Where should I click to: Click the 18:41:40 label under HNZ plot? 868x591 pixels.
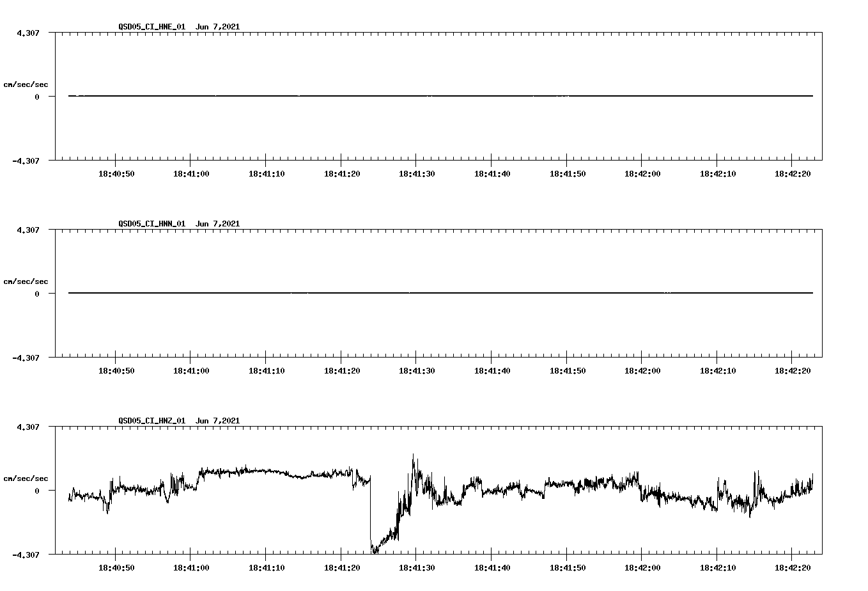[492, 568]
